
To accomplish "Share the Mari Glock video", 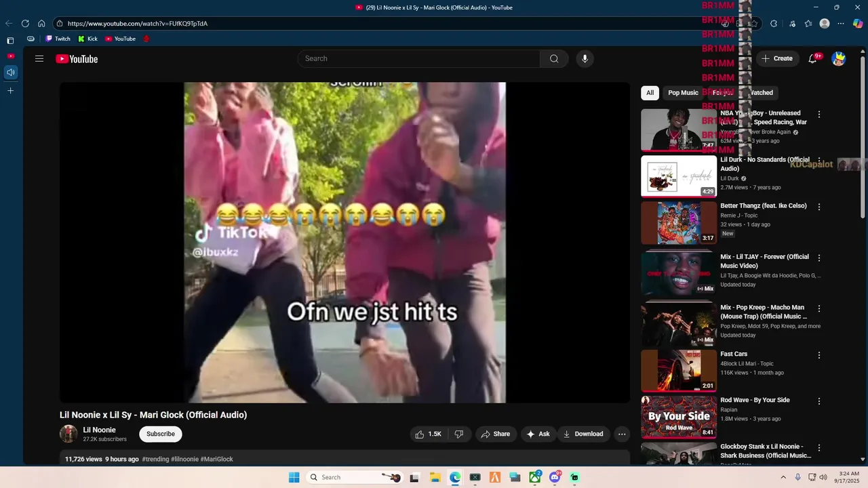I will click(495, 434).
